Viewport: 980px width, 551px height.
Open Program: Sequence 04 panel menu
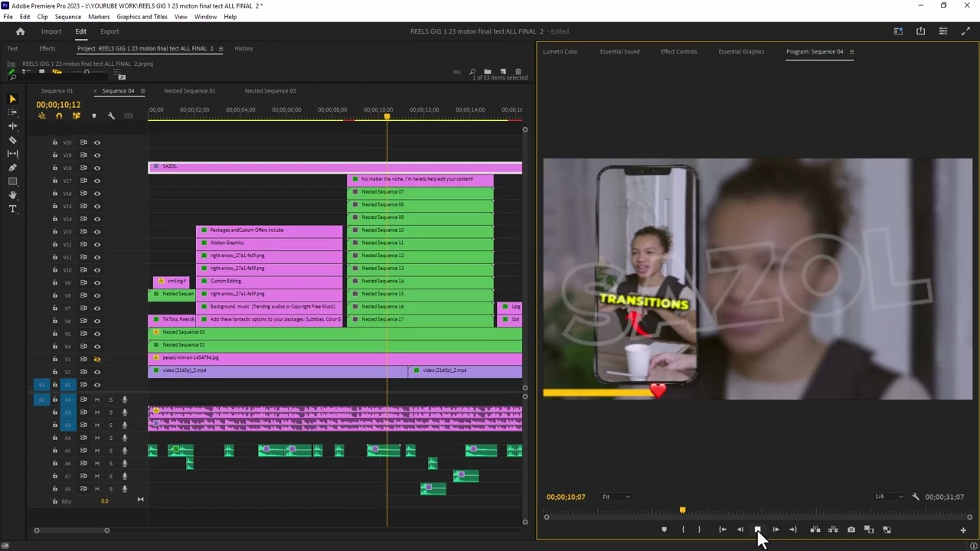(851, 51)
